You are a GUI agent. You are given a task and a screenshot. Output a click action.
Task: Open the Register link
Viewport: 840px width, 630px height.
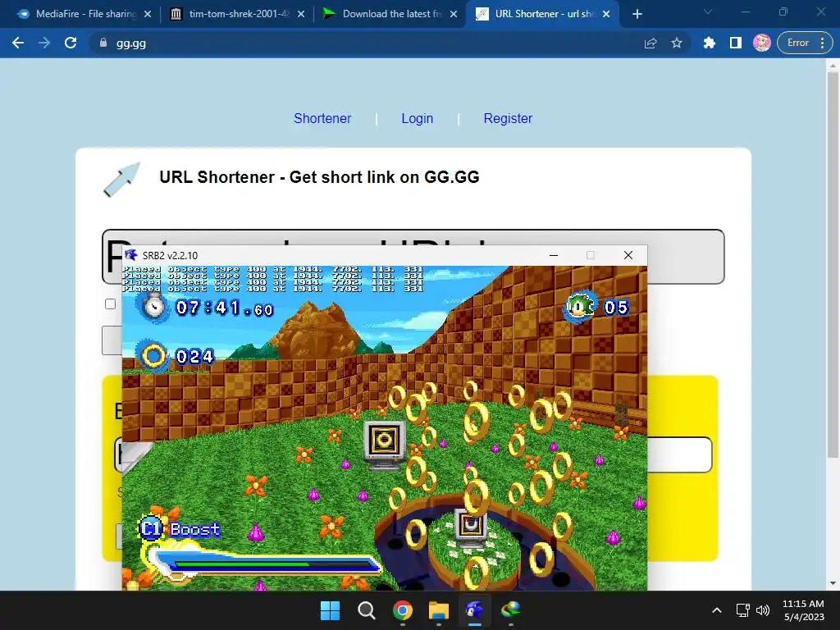pyautogui.click(x=508, y=118)
